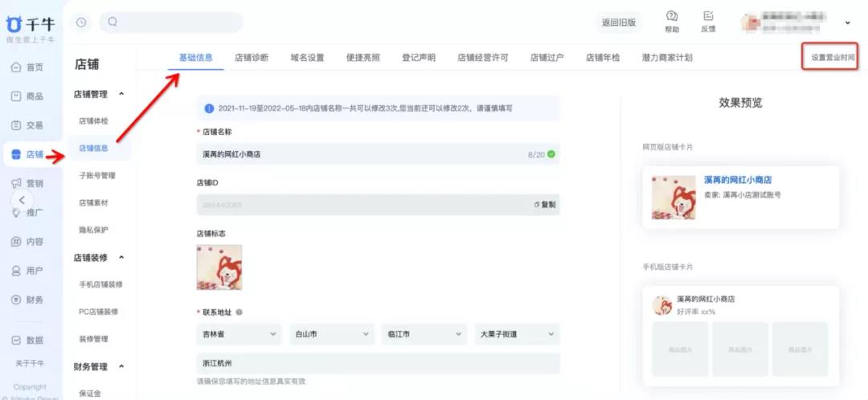
Task: Open 财务 section in sidebar
Action: pyautogui.click(x=27, y=300)
